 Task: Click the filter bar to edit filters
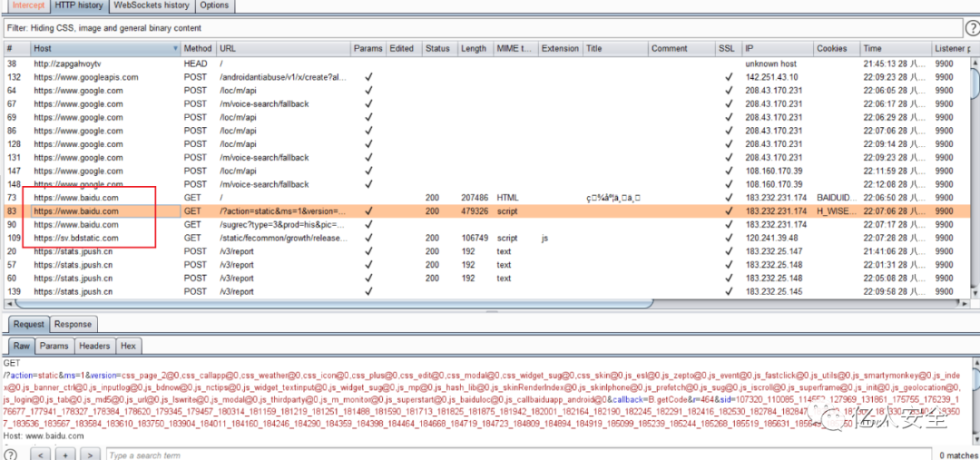(483, 28)
